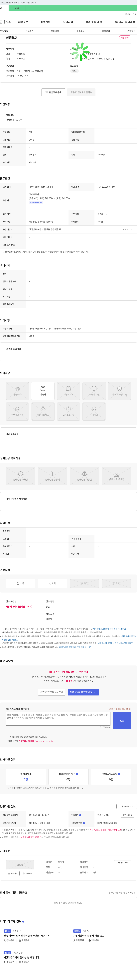Open the 출산휴가·육아휴직 menu

(125, 22)
